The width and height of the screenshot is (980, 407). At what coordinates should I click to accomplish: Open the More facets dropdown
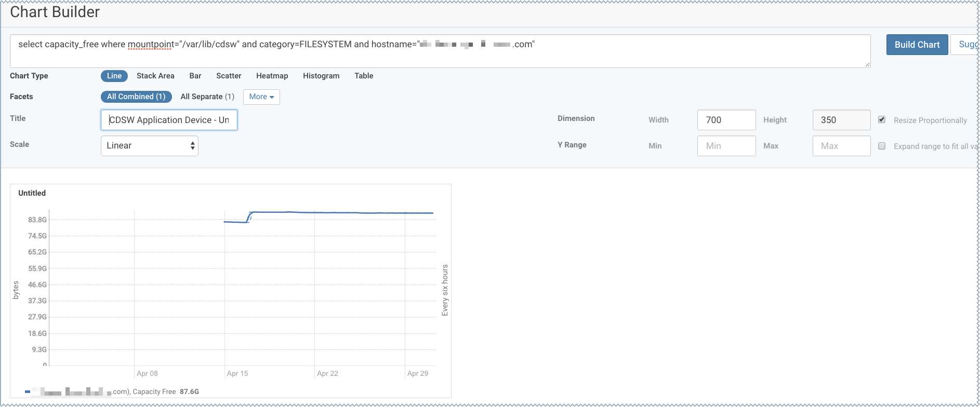pos(261,97)
